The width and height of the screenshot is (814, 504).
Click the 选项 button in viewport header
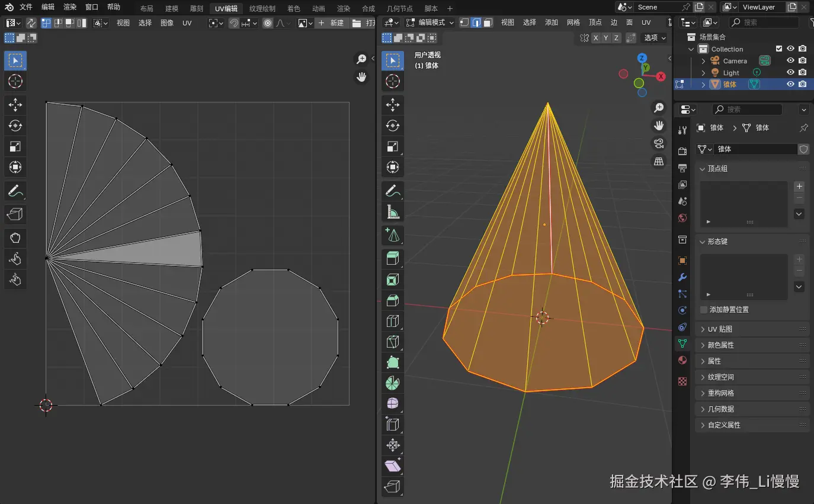tap(655, 37)
